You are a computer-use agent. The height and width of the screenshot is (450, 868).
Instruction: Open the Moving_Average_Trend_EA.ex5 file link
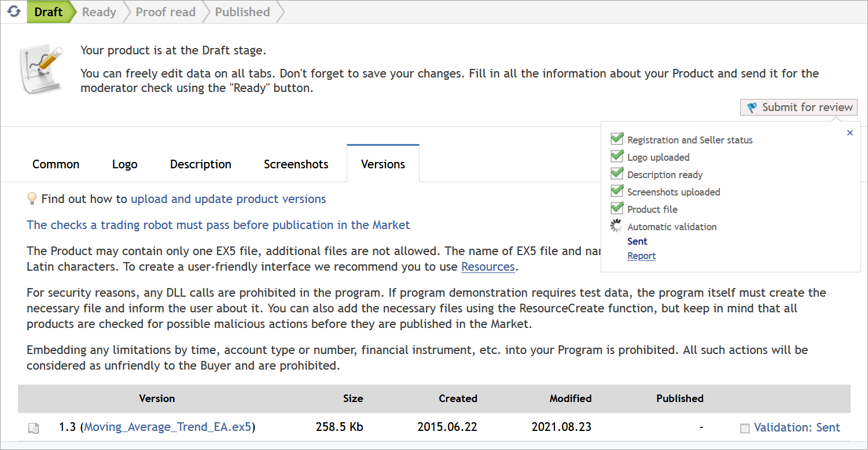click(x=168, y=427)
